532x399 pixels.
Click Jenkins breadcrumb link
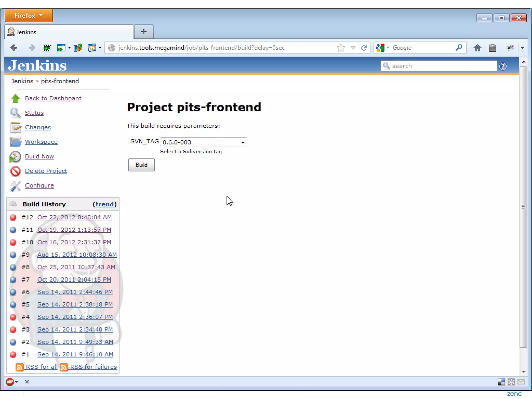click(22, 81)
